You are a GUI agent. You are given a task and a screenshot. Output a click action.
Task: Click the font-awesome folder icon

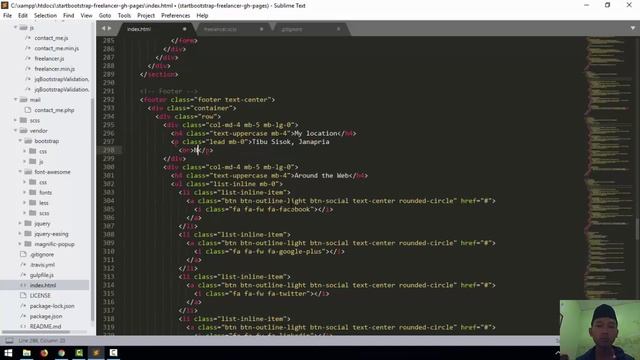[28, 172]
